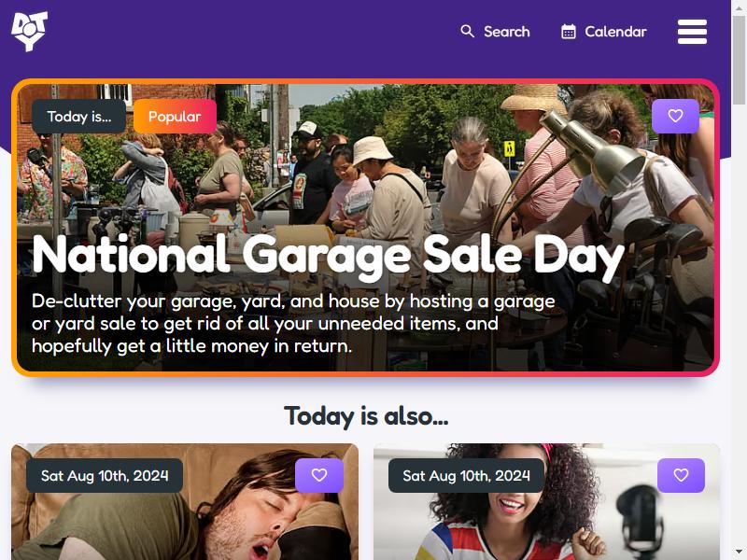The height and width of the screenshot is (560, 747).
Task: Toggle heart on the laughing woman card
Action: pos(681,475)
